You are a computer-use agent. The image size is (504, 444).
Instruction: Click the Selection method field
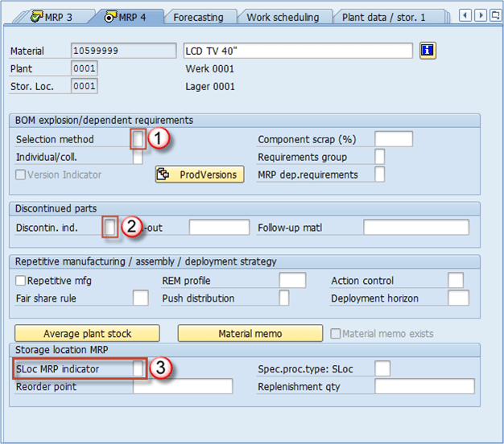tap(138, 139)
